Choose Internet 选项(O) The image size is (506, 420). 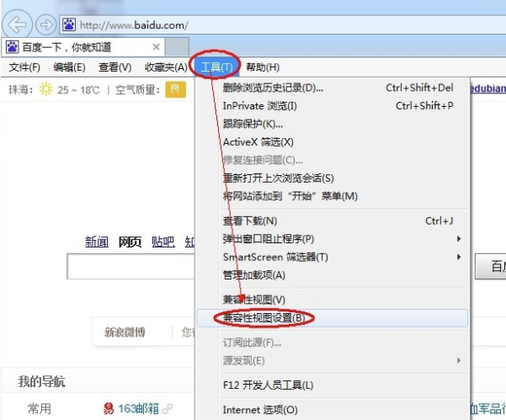333,410
